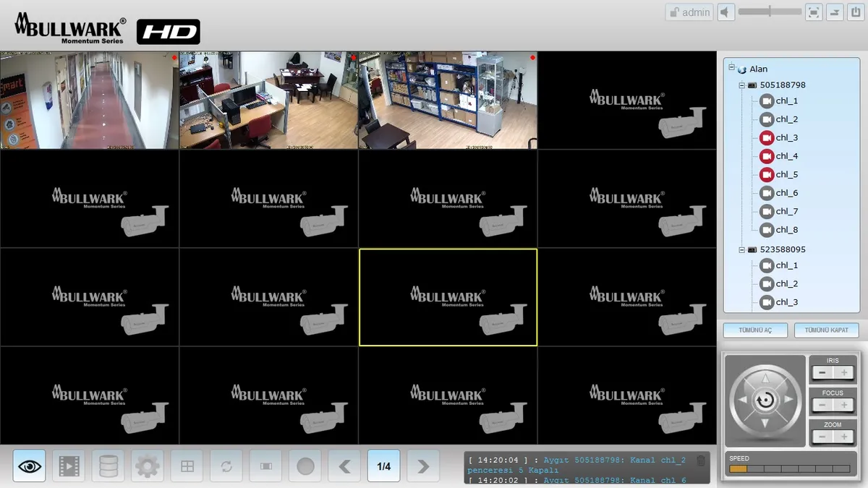The image size is (868, 488).
Task: Select the hallway camera feed tile
Action: point(90,100)
